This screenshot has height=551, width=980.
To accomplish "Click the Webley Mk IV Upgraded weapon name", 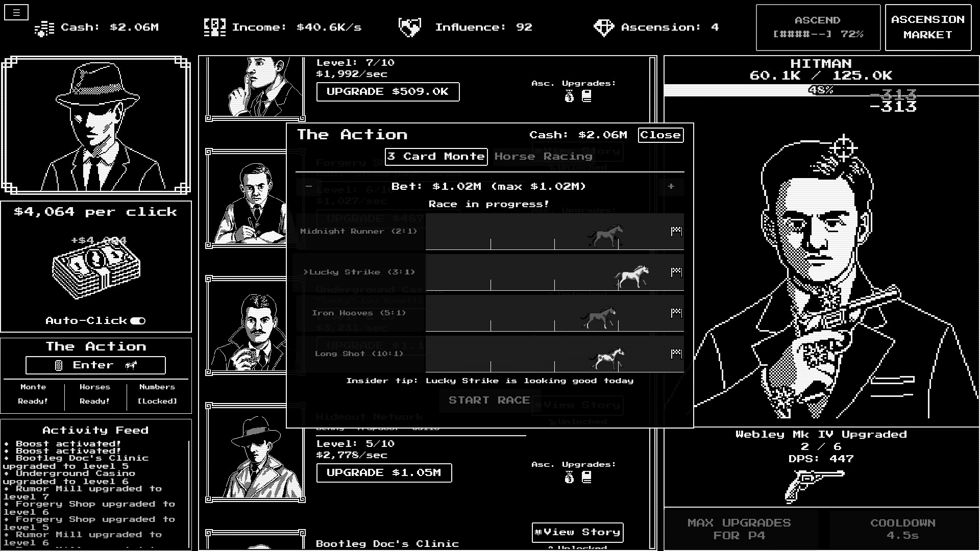I will pos(821,435).
